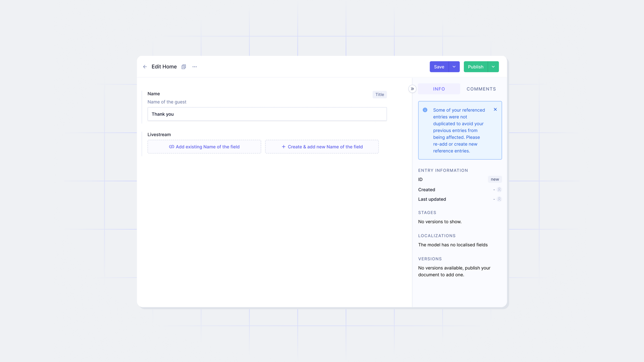The height and width of the screenshot is (362, 644).
Task: Click the Entry Information section heading
Action: point(443,170)
